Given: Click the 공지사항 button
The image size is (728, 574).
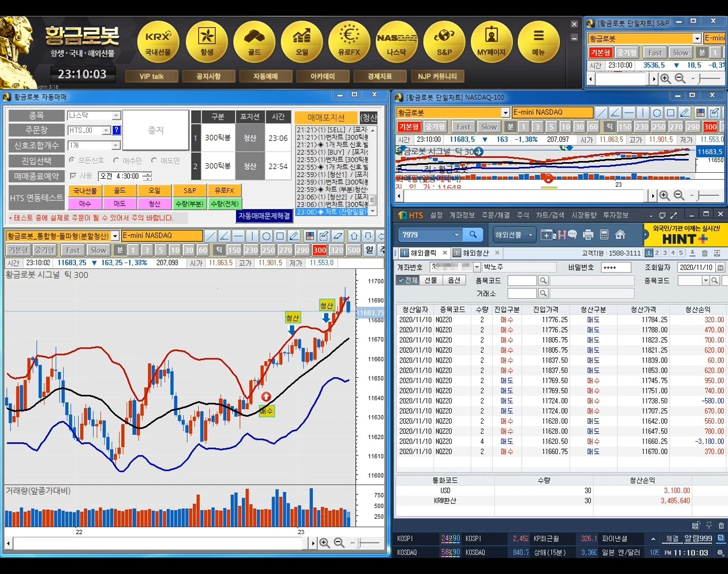Looking at the screenshot, I should pyautogui.click(x=208, y=77).
